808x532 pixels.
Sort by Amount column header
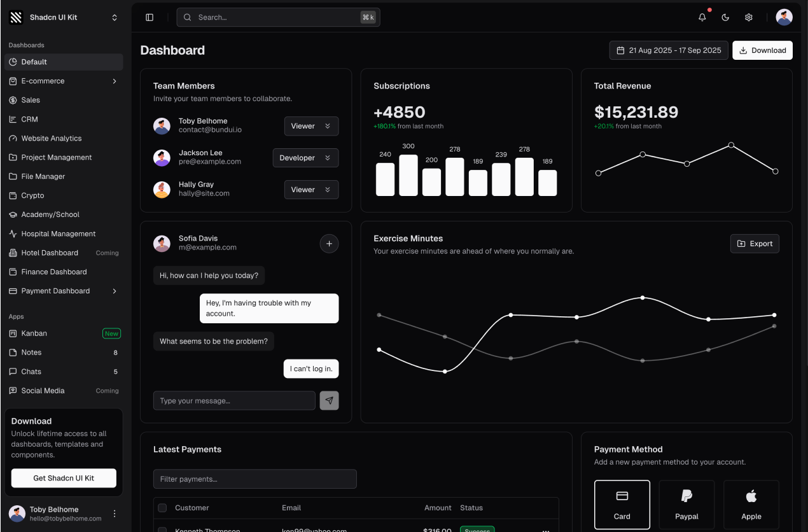tap(438, 508)
